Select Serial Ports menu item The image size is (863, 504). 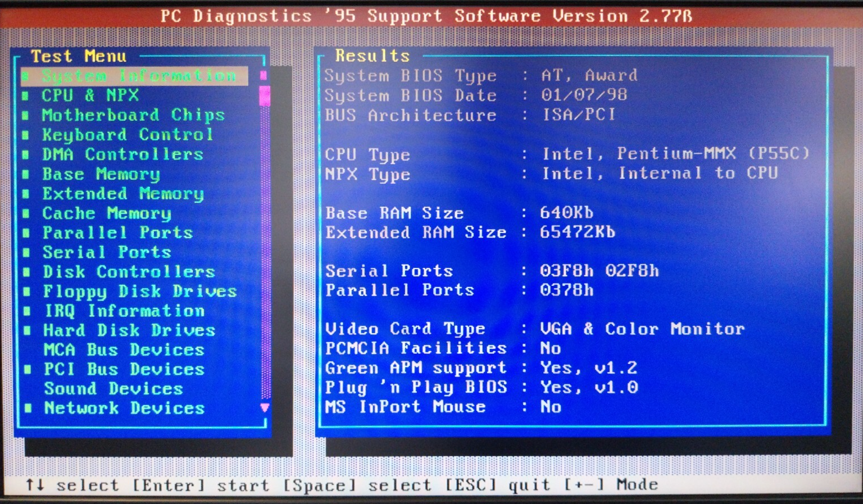[x=107, y=252]
